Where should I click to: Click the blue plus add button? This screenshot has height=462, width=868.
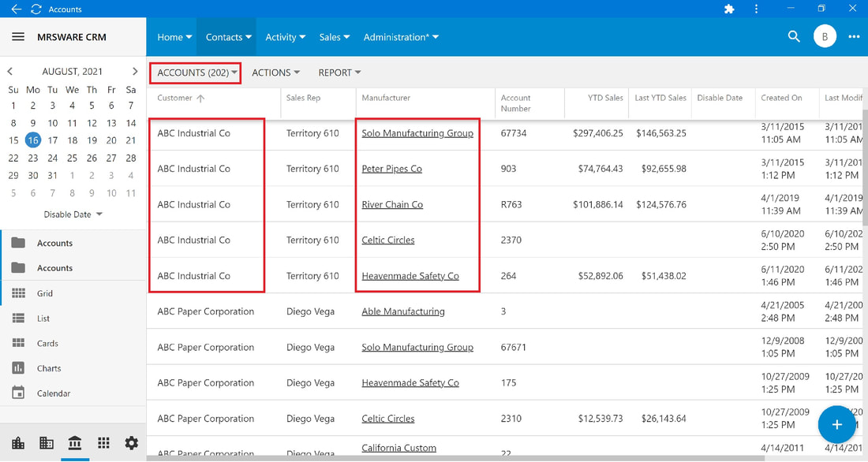tap(836, 424)
